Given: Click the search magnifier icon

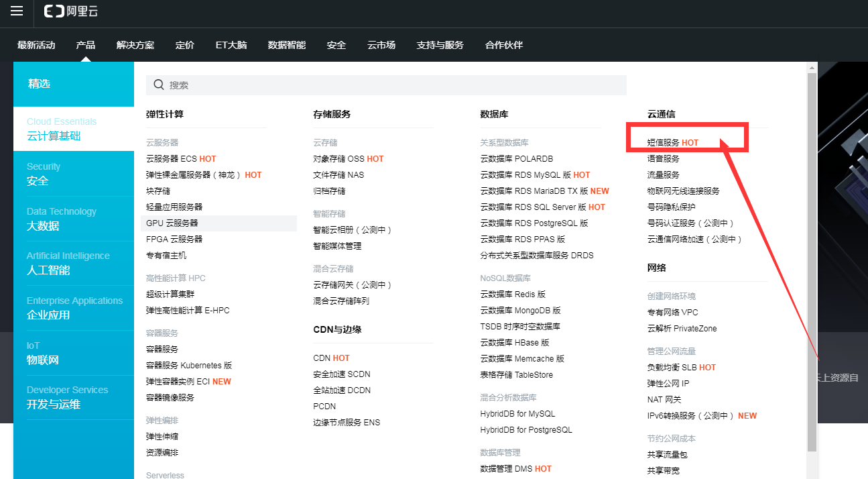Looking at the screenshot, I should 159,85.
